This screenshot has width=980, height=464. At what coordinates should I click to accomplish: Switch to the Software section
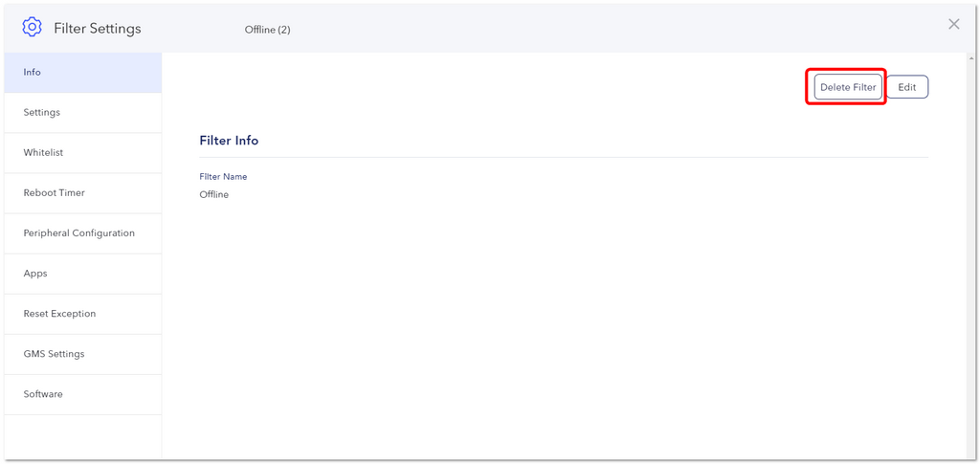(x=82, y=395)
